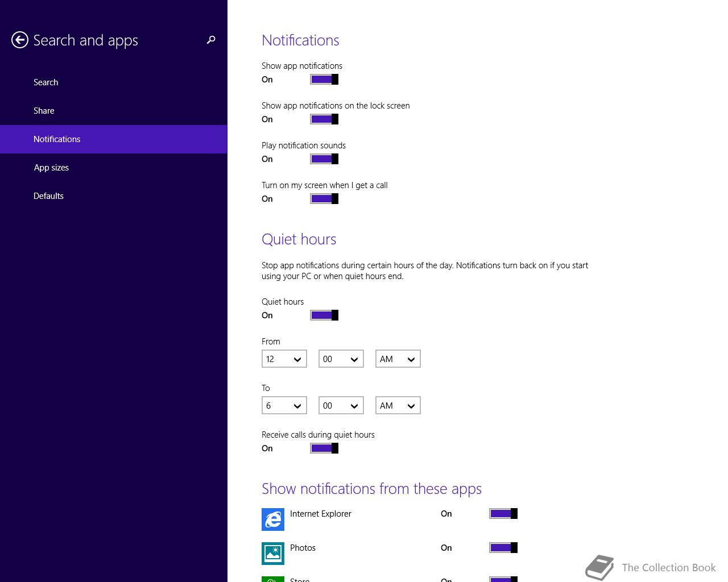Open the Defaults settings page

tap(48, 196)
